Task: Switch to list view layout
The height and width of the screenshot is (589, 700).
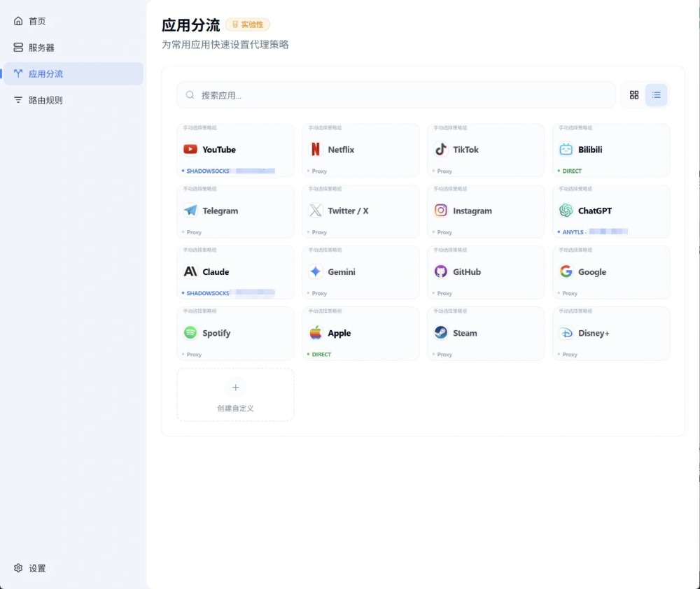Action: pyautogui.click(x=656, y=95)
